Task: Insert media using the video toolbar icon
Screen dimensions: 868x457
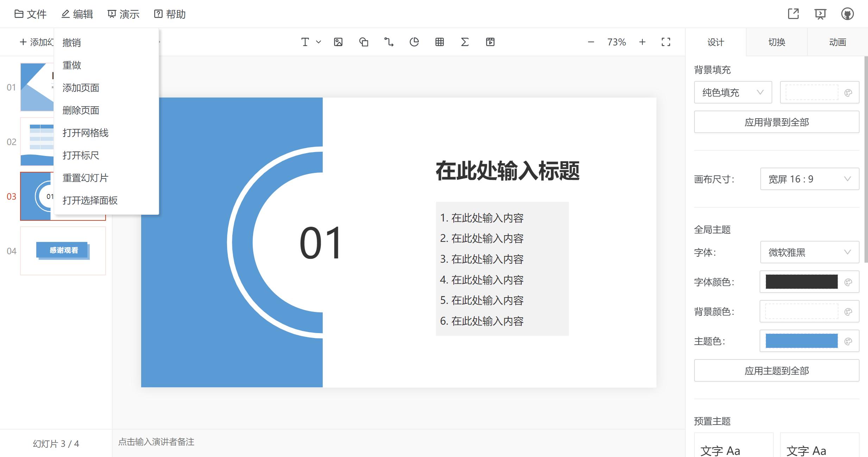Action: coord(490,42)
